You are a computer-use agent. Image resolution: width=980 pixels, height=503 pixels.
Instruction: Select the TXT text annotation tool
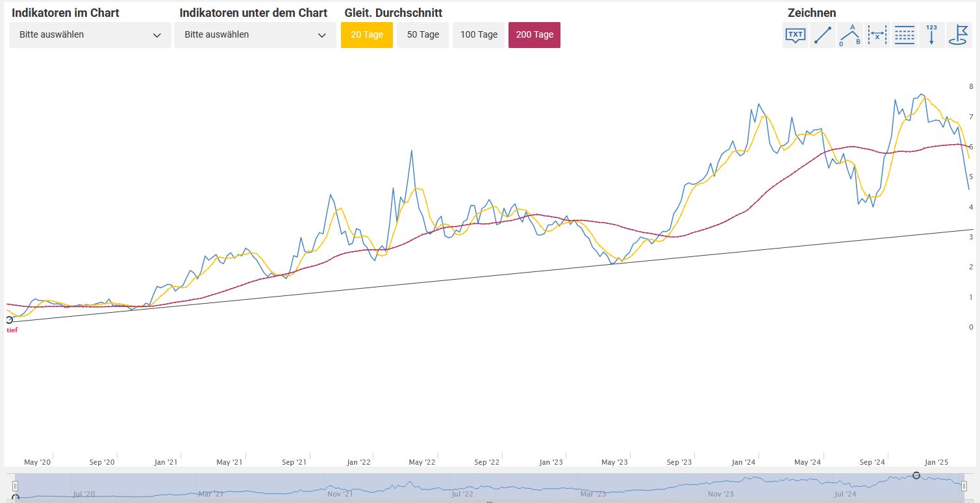coord(796,35)
